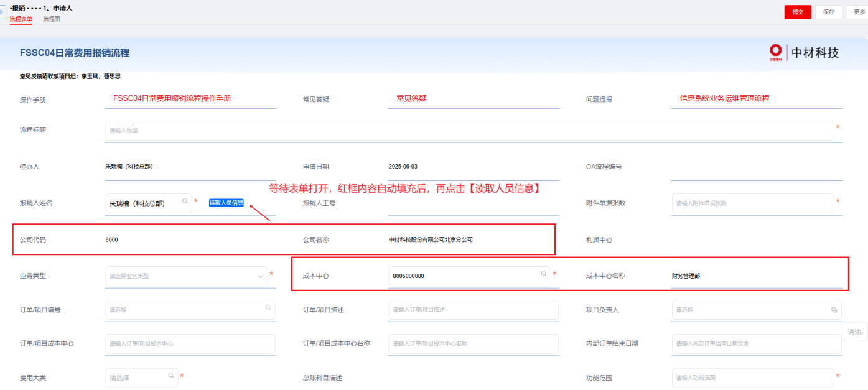Click the form heading FSSC04日常费用报销流程
The height and width of the screenshot is (390, 868).
point(75,53)
